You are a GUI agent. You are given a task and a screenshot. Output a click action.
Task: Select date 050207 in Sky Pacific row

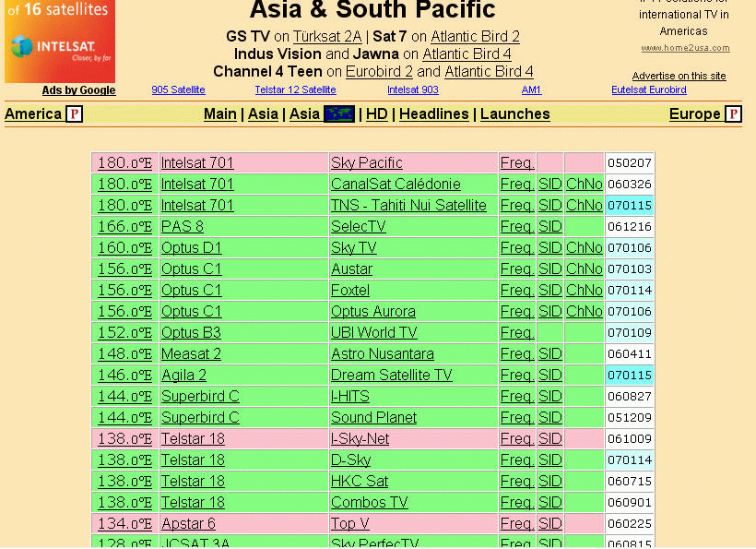click(630, 163)
